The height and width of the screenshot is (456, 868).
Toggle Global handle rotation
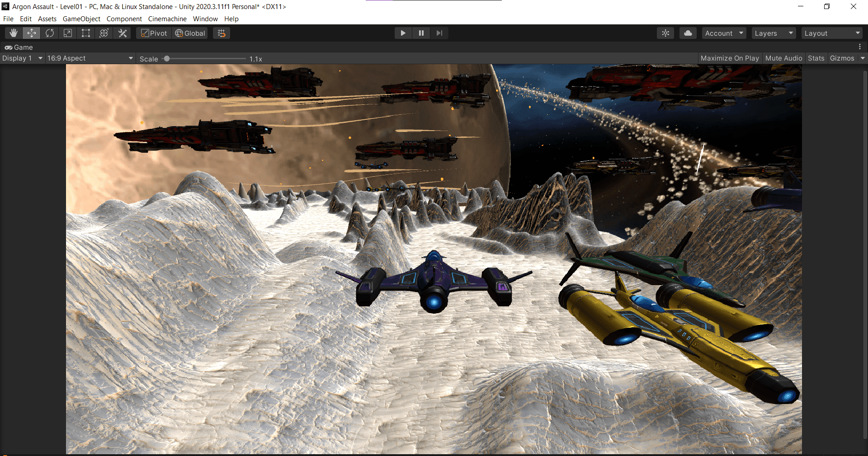click(190, 33)
